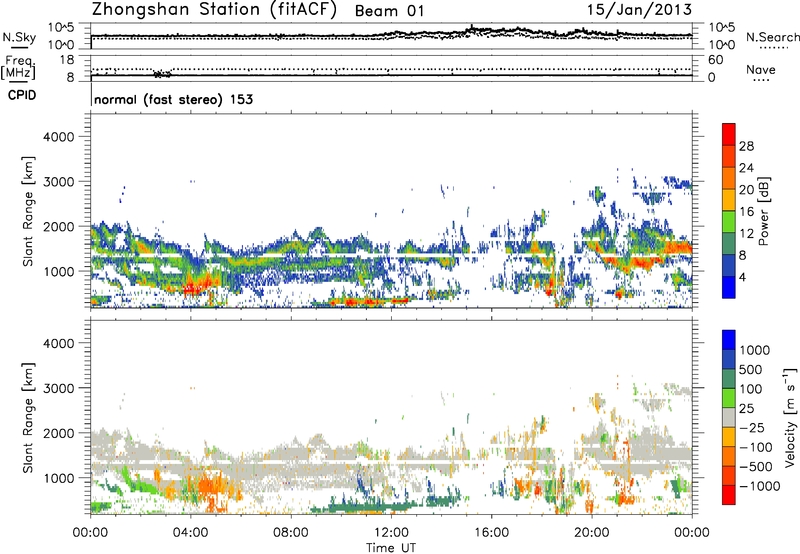Viewport: 800px width, 554px height.
Task: Click the '1000' range tick in the power panel
Action: [x=58, y=271]
